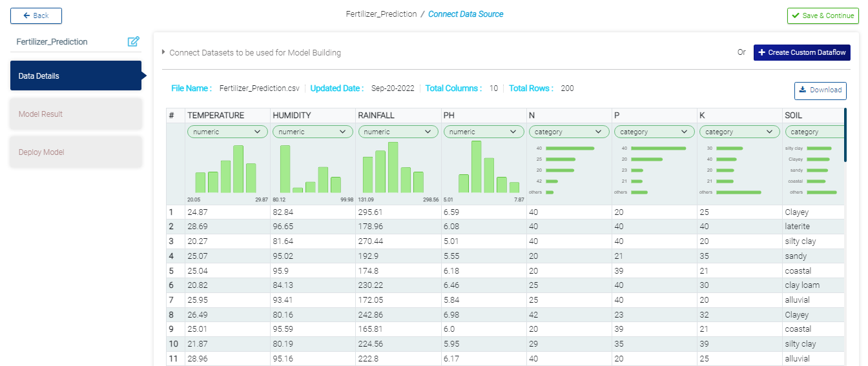Click the Back arrow button
This screenshot has width=868, height=366.
(x=36, y=15)
